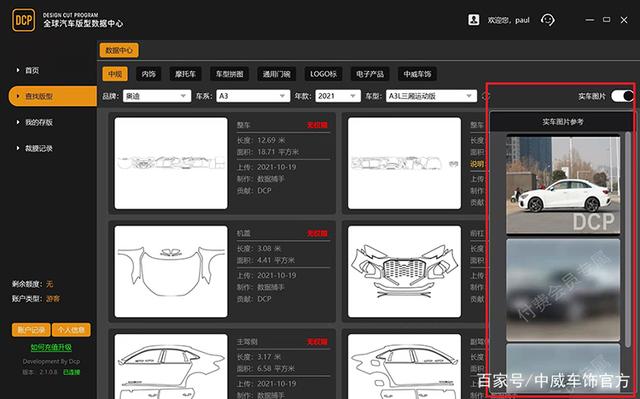This screenshot has width=640, height=399.
Task: Select the orange 中规 category tab
Action: [x=115, y=74]
